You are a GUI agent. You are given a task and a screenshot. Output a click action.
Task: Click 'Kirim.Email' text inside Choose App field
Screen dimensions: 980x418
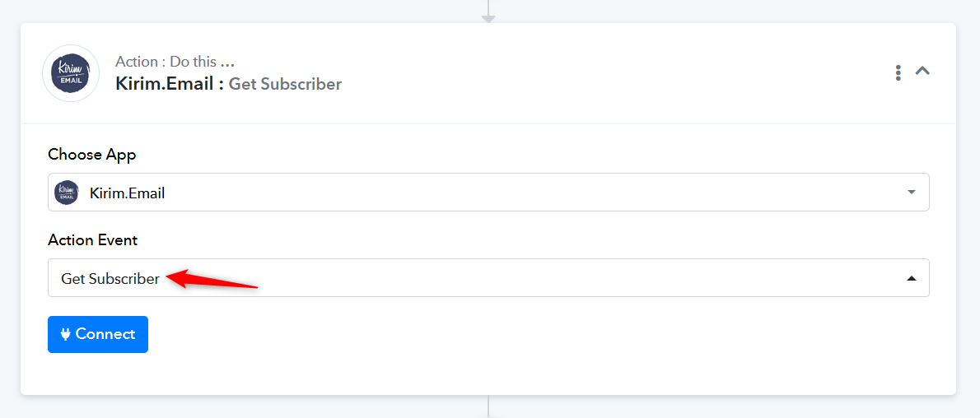[128, 193]
